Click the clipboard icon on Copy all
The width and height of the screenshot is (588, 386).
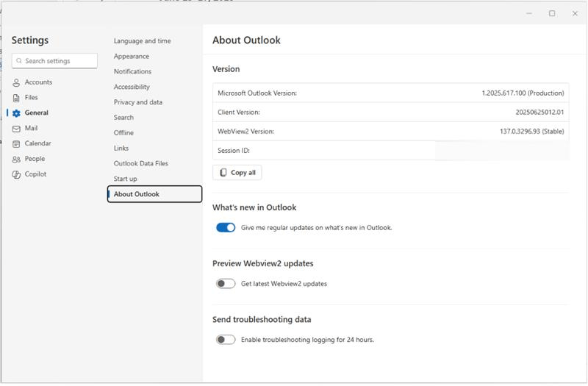[223, 173]
